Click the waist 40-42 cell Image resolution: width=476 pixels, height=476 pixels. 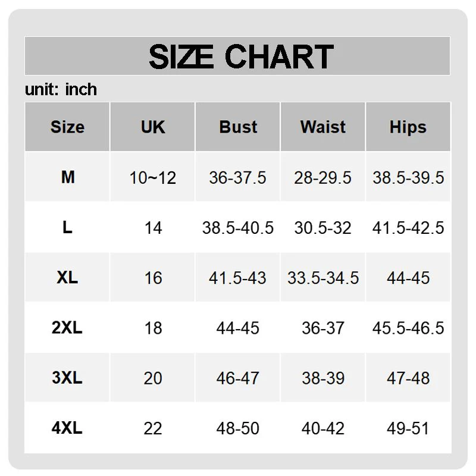323,428
